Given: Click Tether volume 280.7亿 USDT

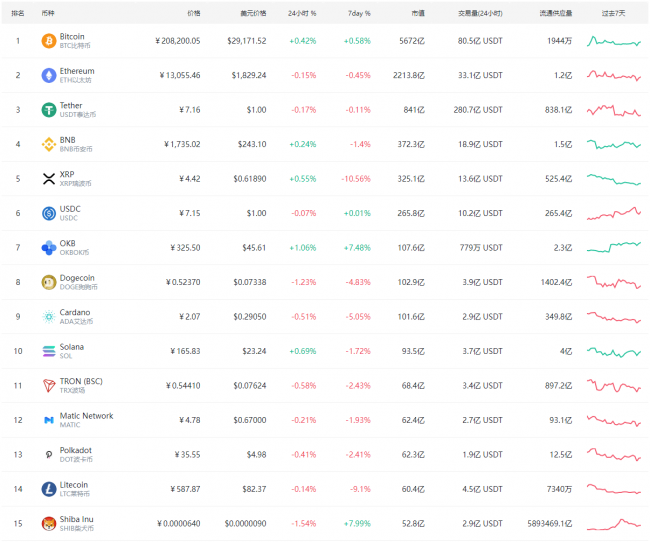Looking at the screenshot, I should pyautogui.click(x=478, y=110).
